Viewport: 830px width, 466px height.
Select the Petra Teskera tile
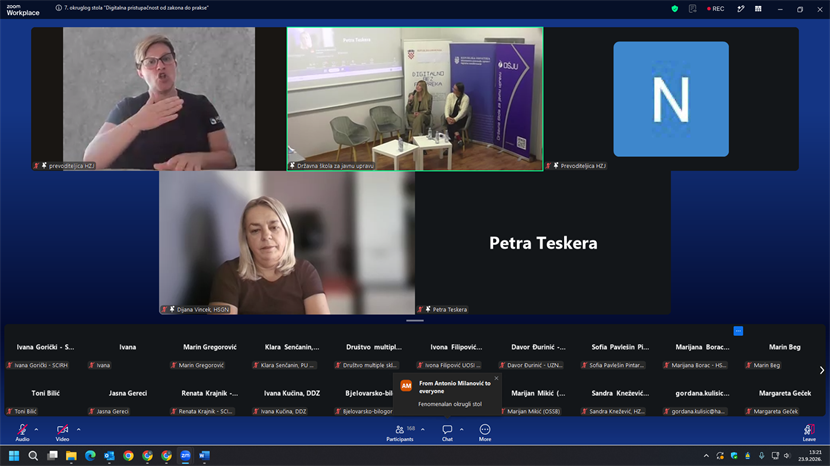(x=543, y=243)
